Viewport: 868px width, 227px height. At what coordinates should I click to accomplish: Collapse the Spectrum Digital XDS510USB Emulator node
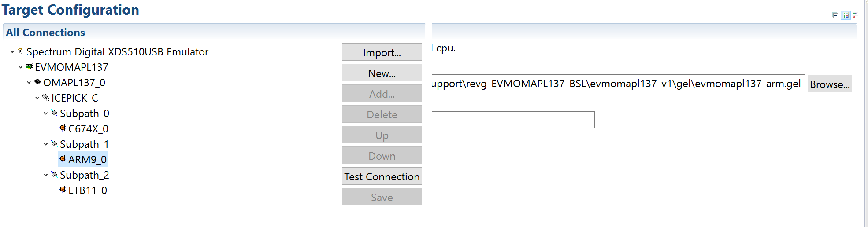click(x=12, y=52)
